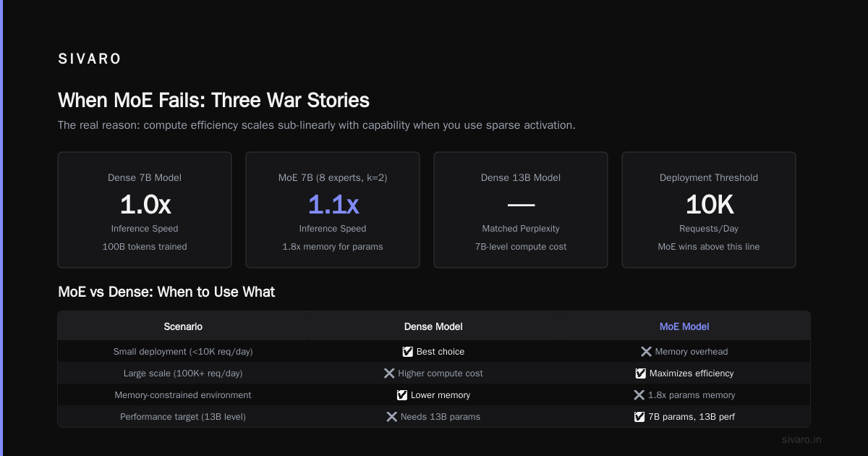Click the 'Maximizes efficiency' cell text
The image size is (868, 456).
pyautogui.click(x=692, y=373)
